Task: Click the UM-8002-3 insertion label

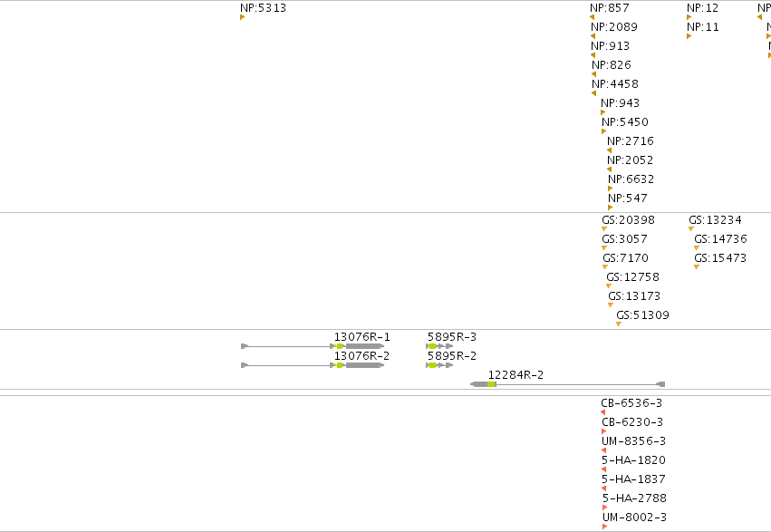Action: click(635, 517)
